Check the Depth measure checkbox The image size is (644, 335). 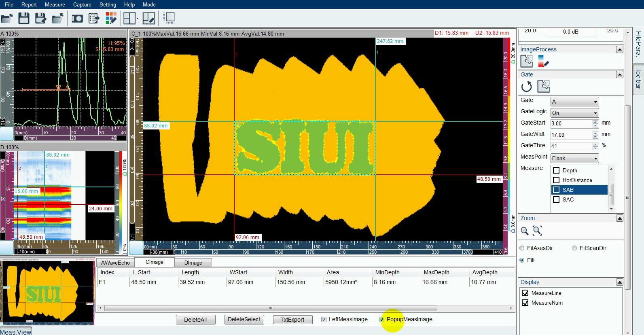pos(556,170)
